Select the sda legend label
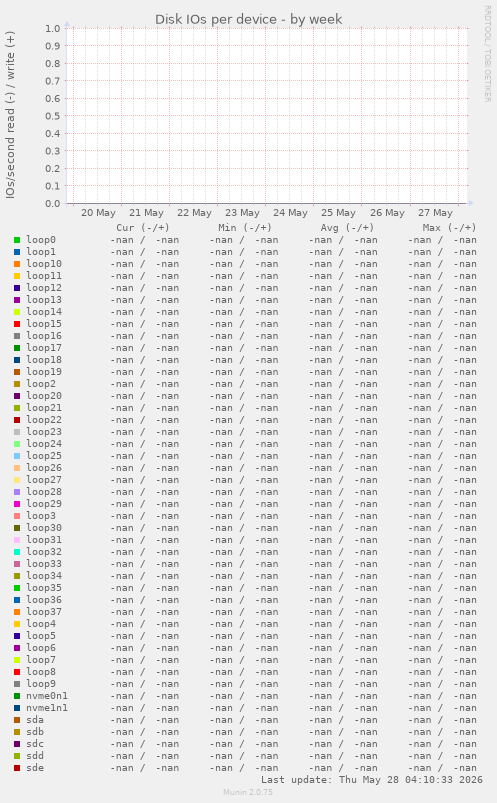This screenshot has height=803, width=497. (x=35, y=720)
